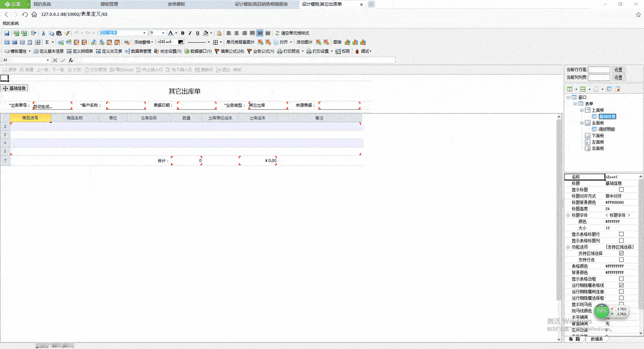Viewport: 644px width, 349px height.
Task: Switch to the 数据表 tab
Action: point(598,339)
